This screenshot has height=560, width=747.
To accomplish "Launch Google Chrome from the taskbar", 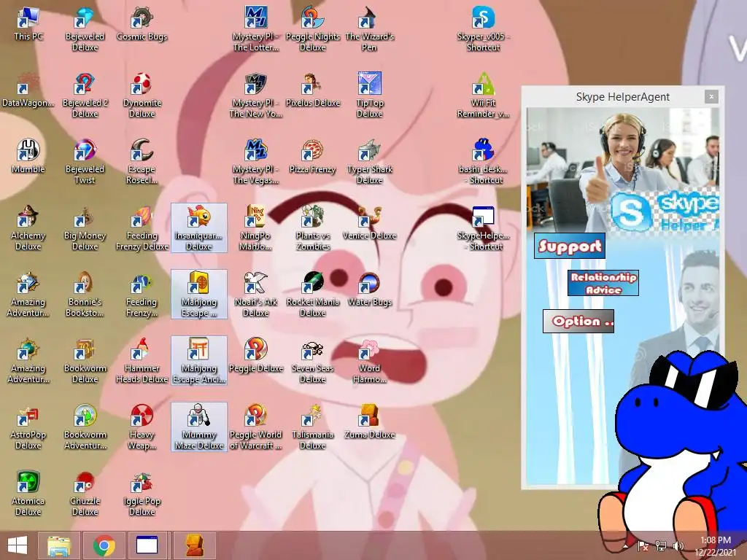I will point(104,545).
